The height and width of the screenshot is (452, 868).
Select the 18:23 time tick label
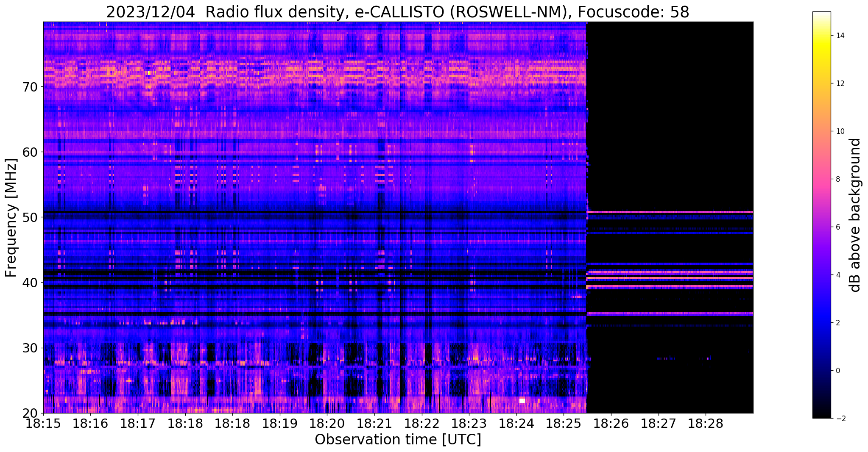[x=469, y=424]
